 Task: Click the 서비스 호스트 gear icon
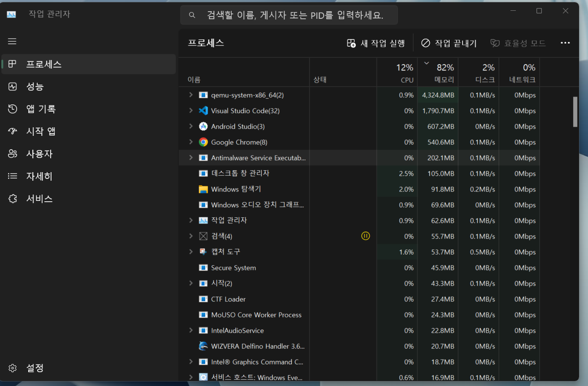[203, 377]
